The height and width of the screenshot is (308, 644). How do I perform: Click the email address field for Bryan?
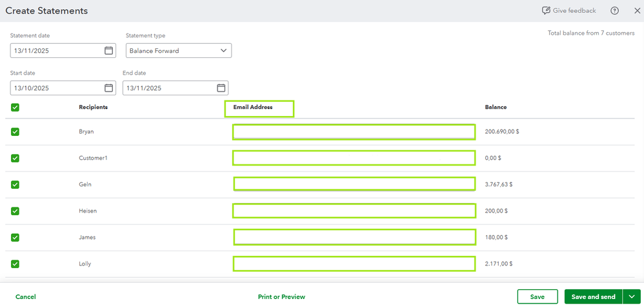[x=354, y=131]
